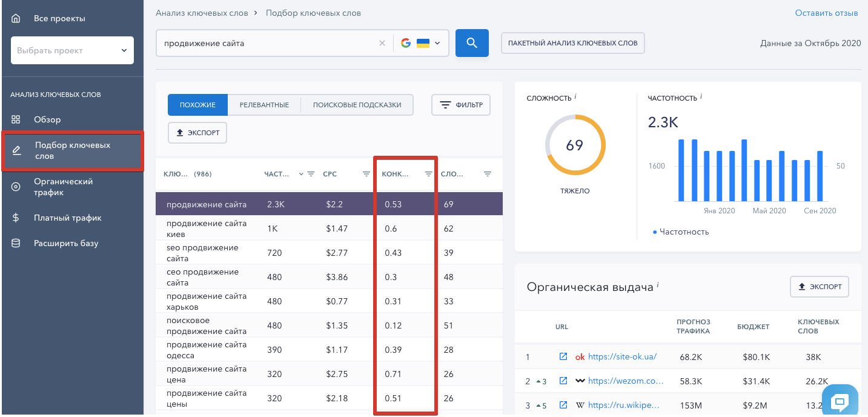Viewport: 868px width, 417px height.
Task: Select the row продвижение сайта киев
Action: (x=329, y=229)
